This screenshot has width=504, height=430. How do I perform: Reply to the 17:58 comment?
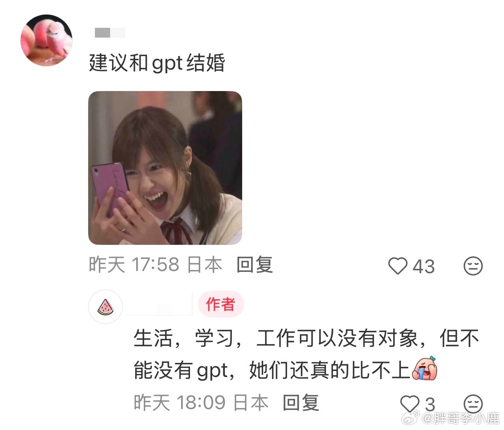click(255, 265)
